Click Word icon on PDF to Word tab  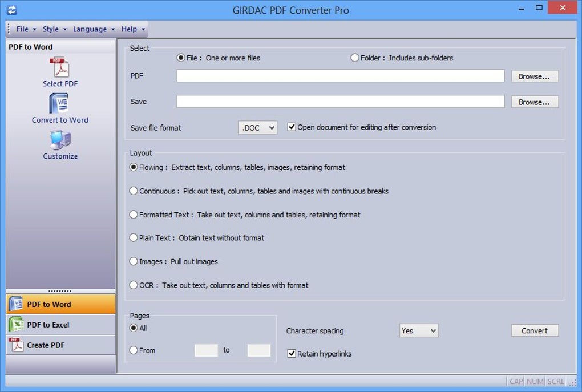point(16,304)
